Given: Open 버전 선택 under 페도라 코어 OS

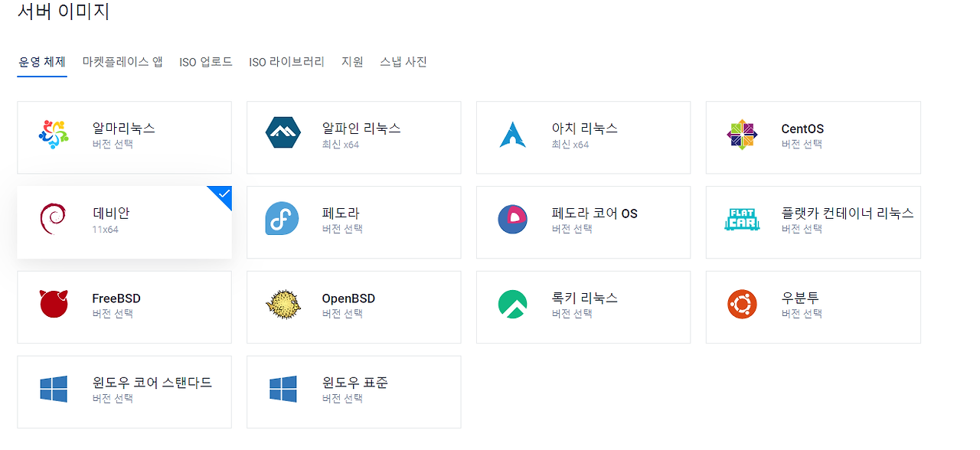Looking at the screenshot, I should 572,229.
